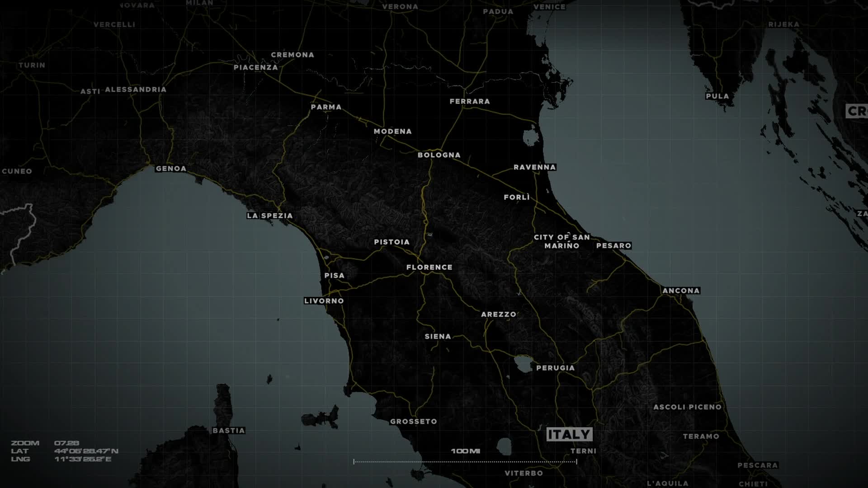Select the Pesaro city label
The image size is (868, 488).
[x=613, y=246]
